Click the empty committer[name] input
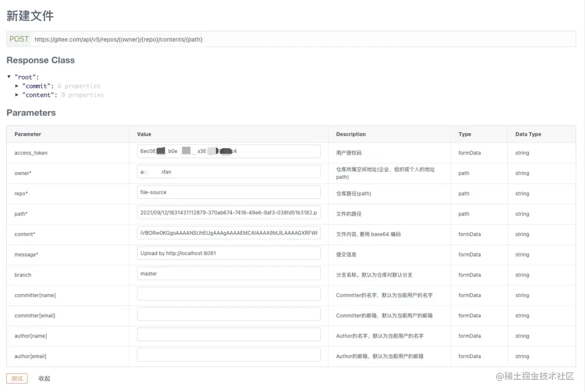Screen dimensions: 585x392 (228, 294)
